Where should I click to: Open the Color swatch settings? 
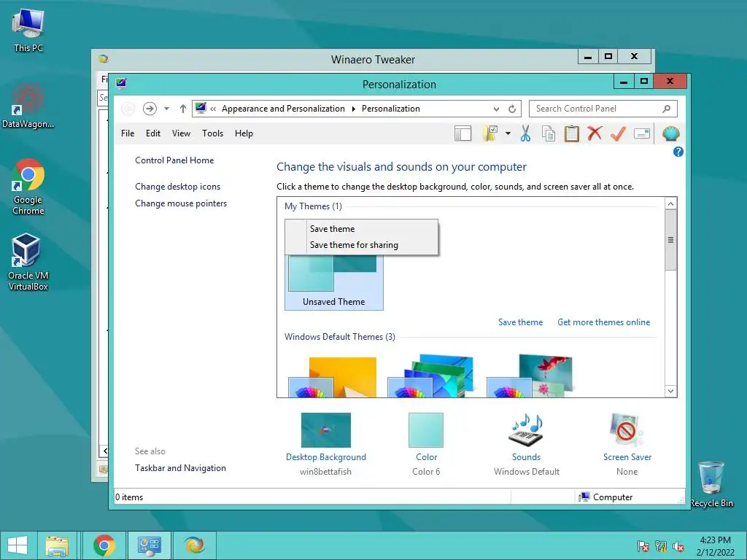pyautogui.click(x=426, y=430)
